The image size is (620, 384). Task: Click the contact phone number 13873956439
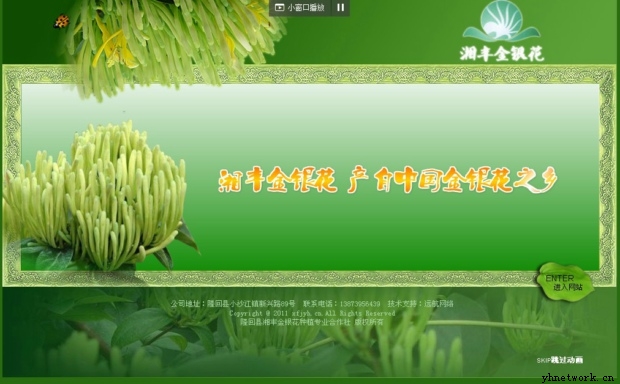pos(359,304)
